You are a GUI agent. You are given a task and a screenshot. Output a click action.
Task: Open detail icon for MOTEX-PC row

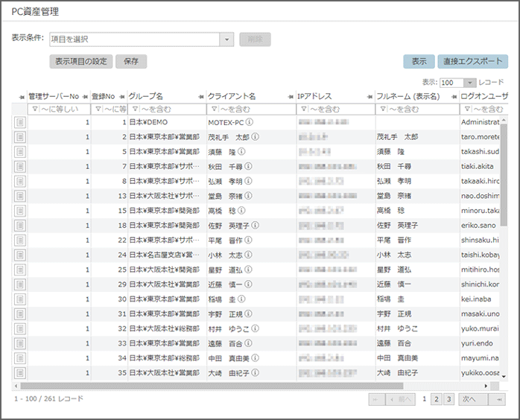20,122
